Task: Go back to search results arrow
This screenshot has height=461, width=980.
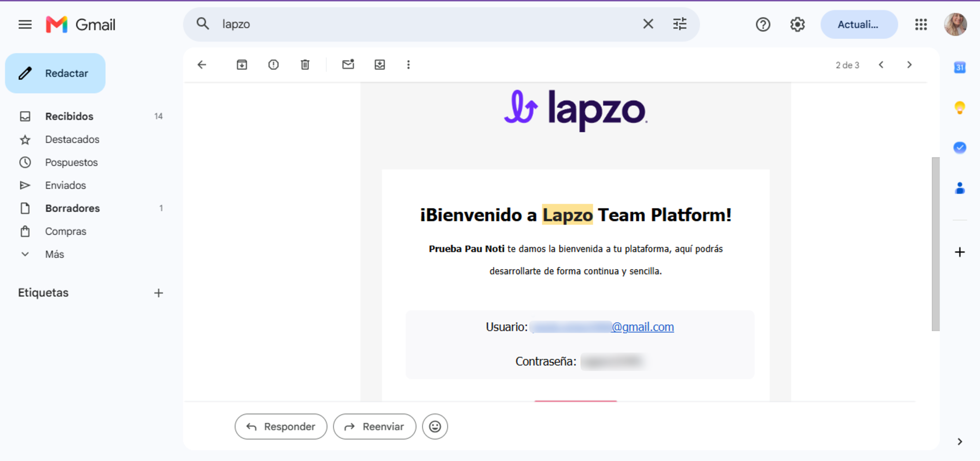Action: click(202, 65)
